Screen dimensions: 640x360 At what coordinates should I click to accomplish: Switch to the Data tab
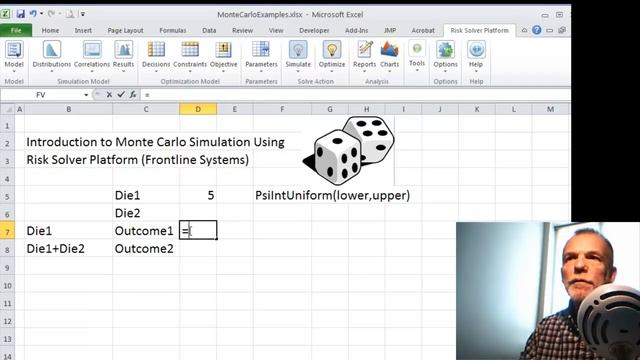209,30
